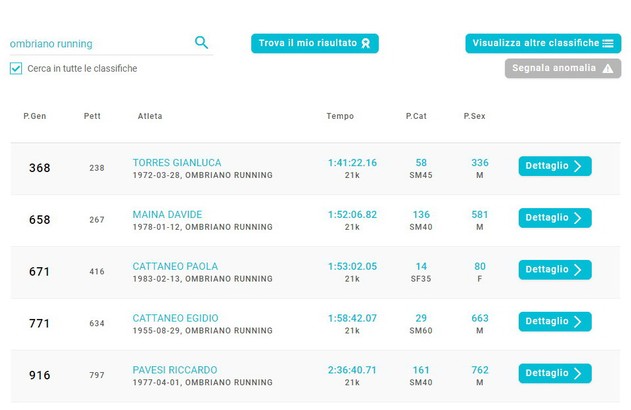Click sex position 336
The width and height of the screenshot is (631, 410).
pyautogui.click(x=480, y=163)
